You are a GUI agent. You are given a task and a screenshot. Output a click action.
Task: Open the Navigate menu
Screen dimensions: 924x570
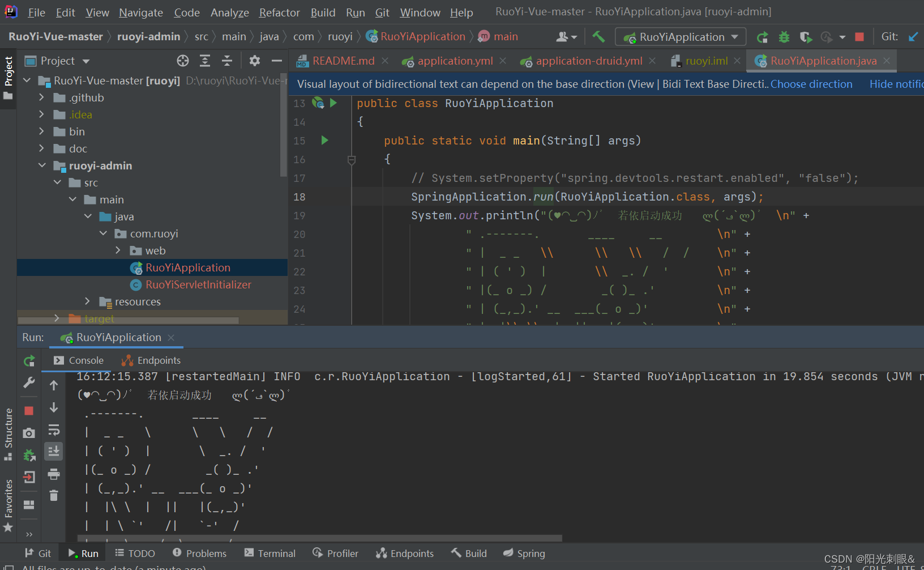click(x=141, y=12)
